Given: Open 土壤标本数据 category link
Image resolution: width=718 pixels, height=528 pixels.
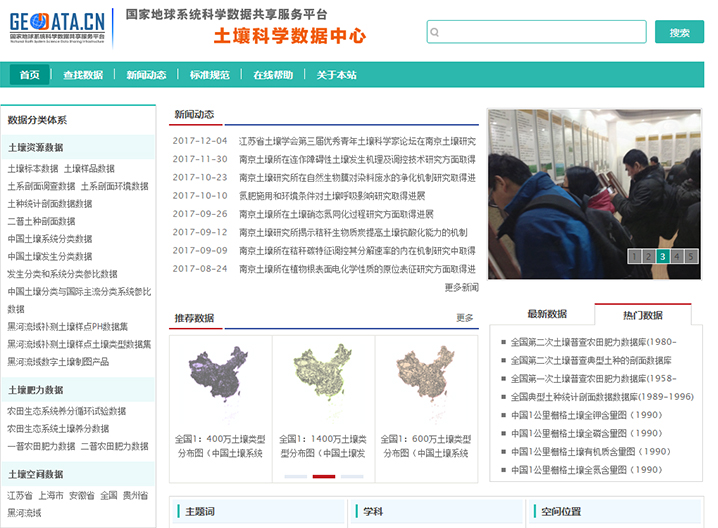Looking at the screenshot, I should pos(33,169).
